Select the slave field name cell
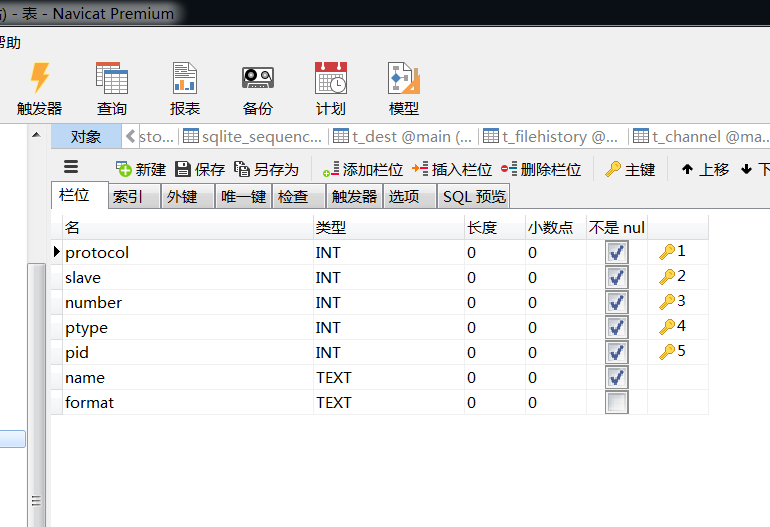Viewport: 770px width, 527px height. 188,277
